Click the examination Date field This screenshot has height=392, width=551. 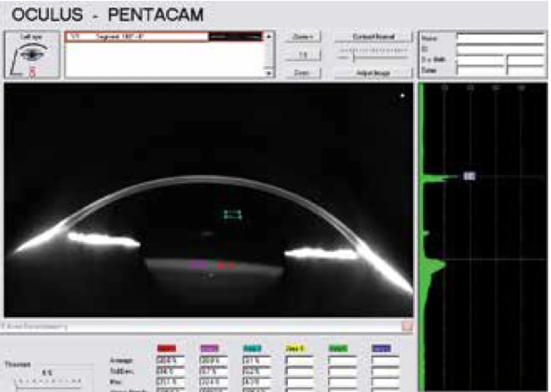pos(480,70)
